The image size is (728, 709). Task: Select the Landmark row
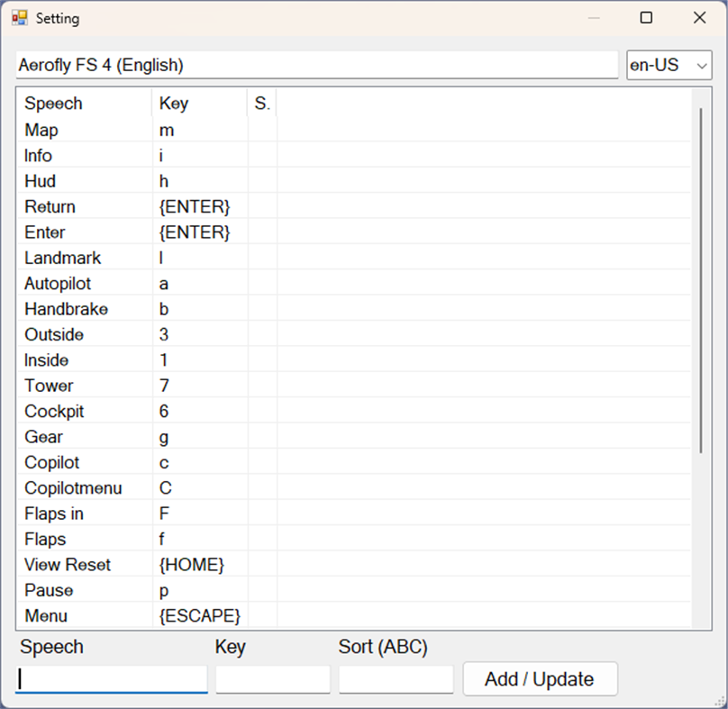point(354,258)
